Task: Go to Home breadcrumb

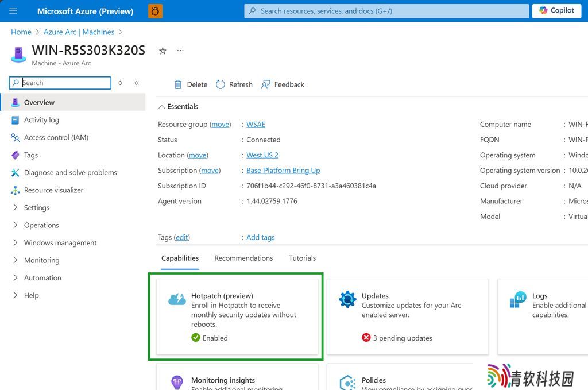Action: pyautogui.click(x=21, y=32)
